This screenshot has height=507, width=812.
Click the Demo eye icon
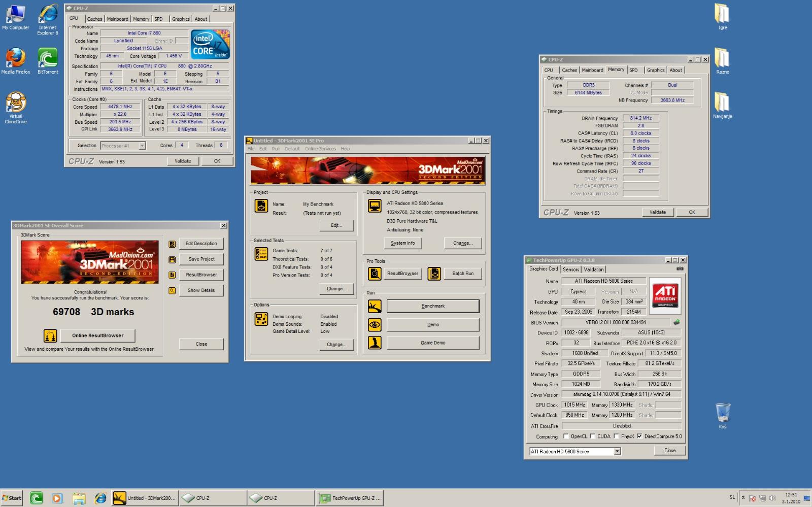pos(375,325)
